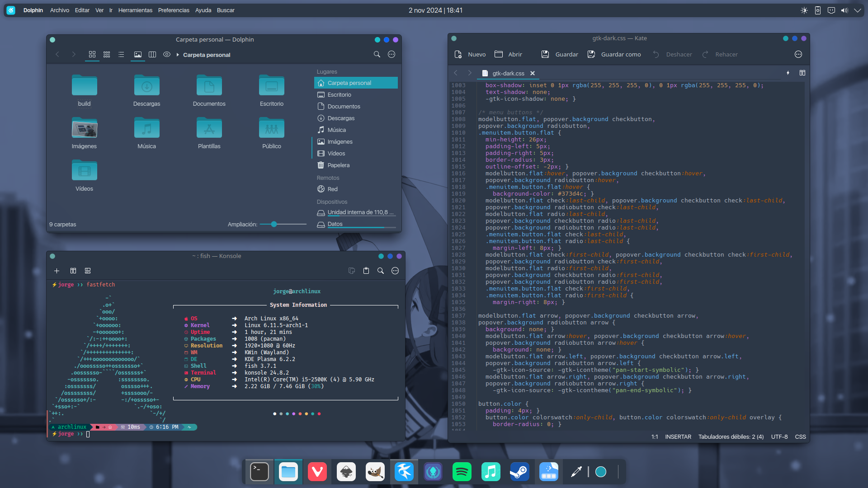Toggle image previews in Dolphin toolbar
868x488 pixels.
138,54
